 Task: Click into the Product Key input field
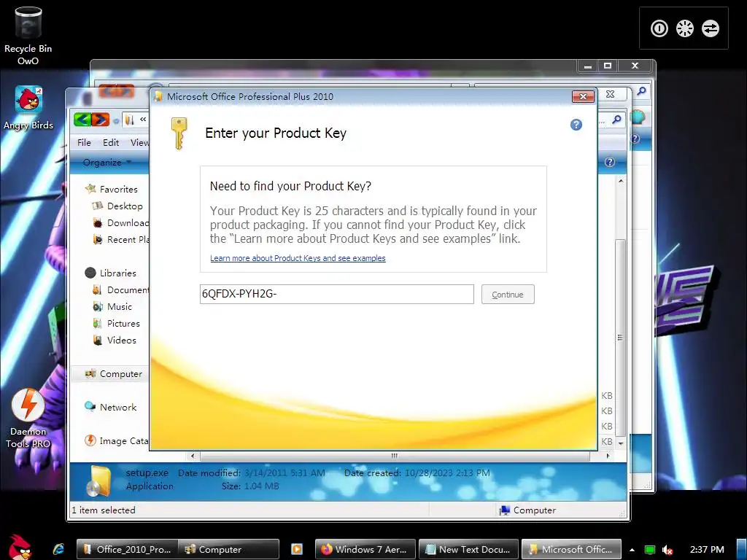click(x=337, y=294)
